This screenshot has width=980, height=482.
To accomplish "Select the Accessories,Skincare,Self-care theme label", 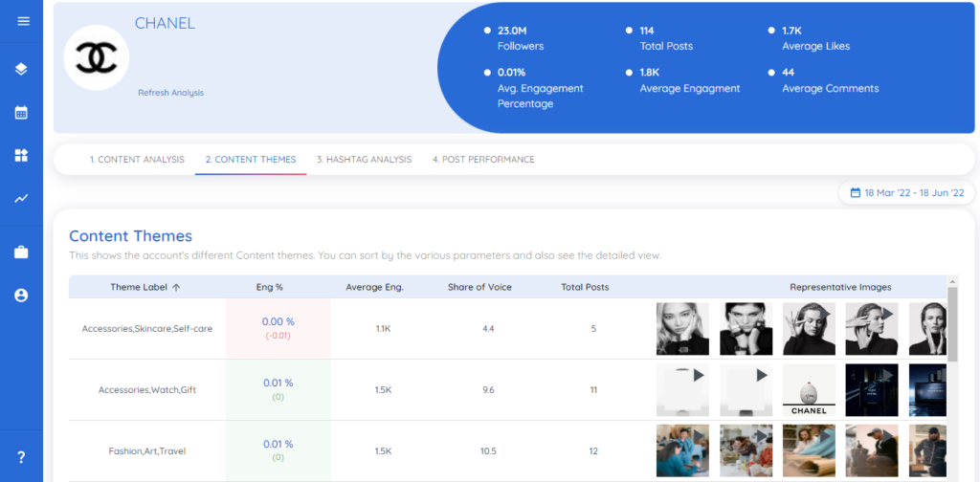I will tap(146, 328).
